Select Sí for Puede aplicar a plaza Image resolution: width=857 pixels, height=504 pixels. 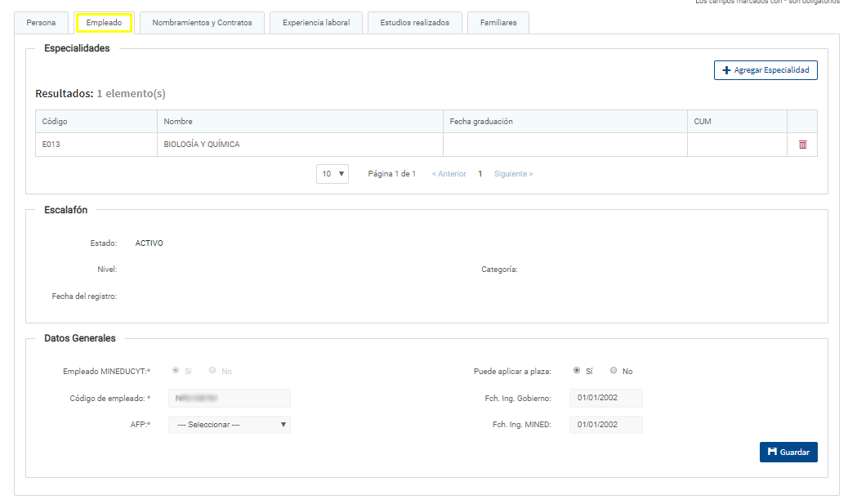(577, 371)
